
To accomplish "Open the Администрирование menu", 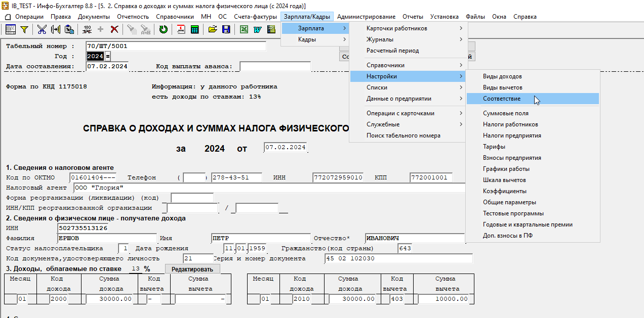I will (366, 17).
